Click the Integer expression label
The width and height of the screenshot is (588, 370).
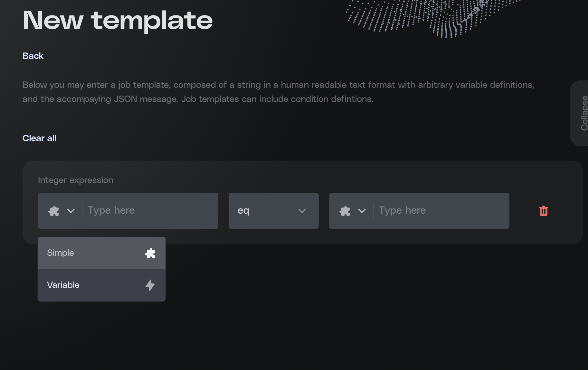click(76, 180)
